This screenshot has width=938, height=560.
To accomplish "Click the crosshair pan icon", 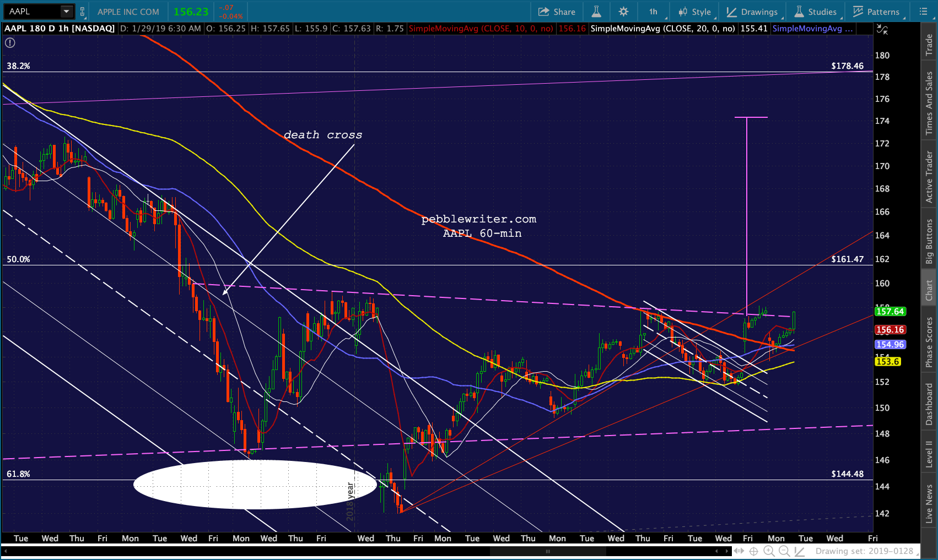I will point(753,551).
